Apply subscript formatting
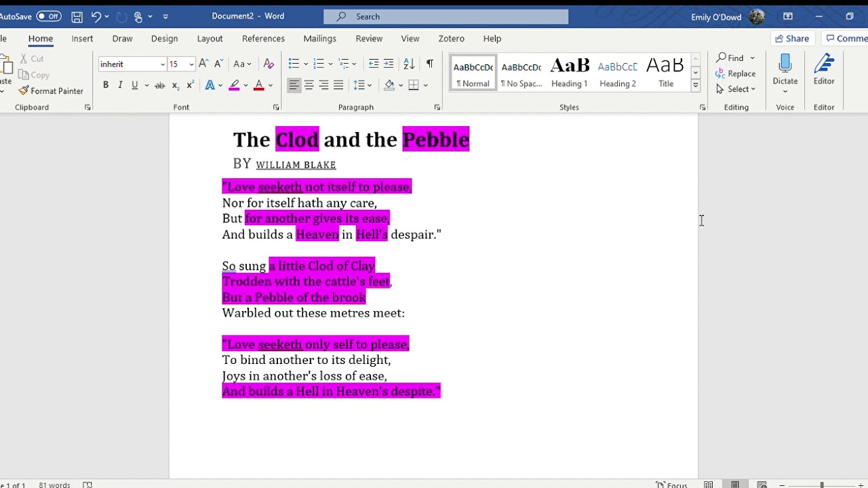The image size is (868, 488). click(x=175, y=85)
